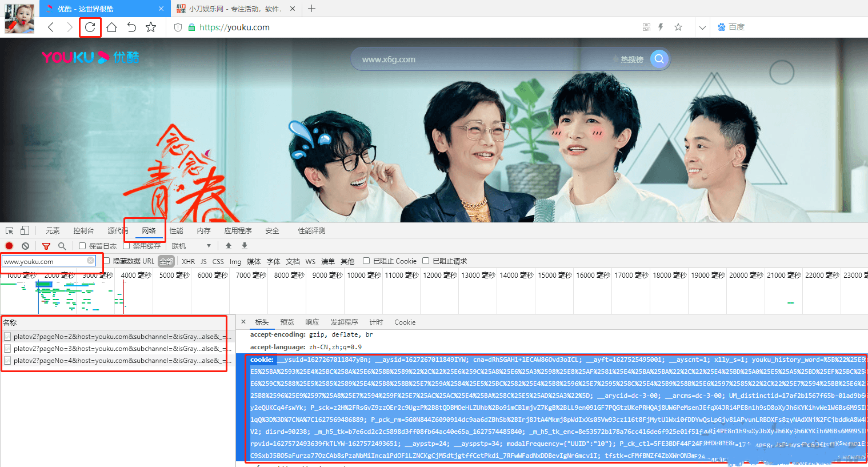Click the export HAR download arrow
This screenshot has height=467, width=868.
click(244, 246)
